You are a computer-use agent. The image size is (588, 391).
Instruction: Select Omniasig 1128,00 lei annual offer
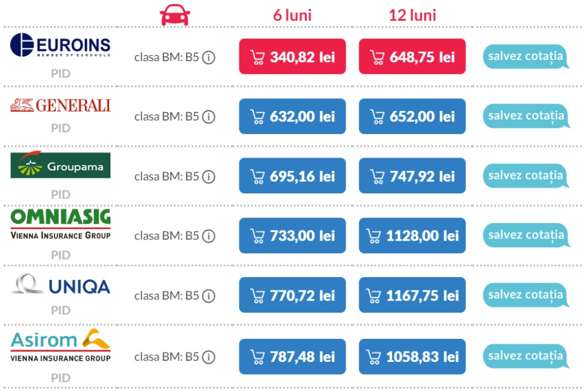412,236
